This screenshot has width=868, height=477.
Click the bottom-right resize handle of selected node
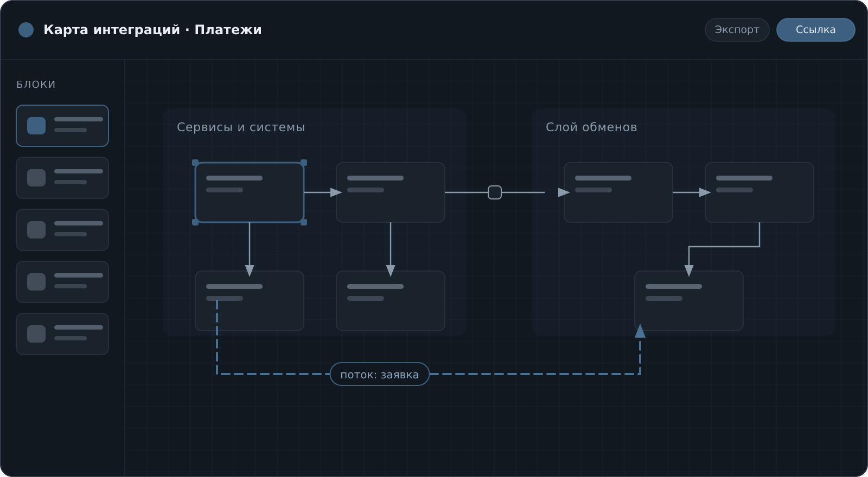[x=304, y=222]
